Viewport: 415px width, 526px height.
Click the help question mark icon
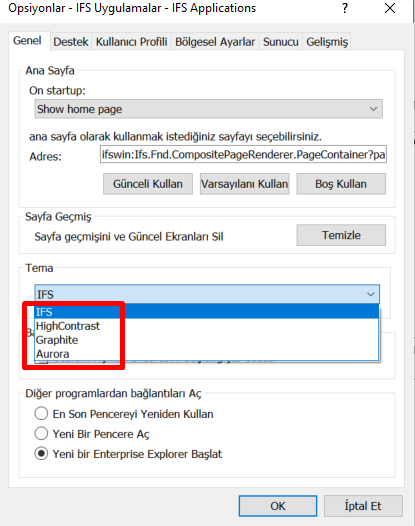tap(345, 8)
